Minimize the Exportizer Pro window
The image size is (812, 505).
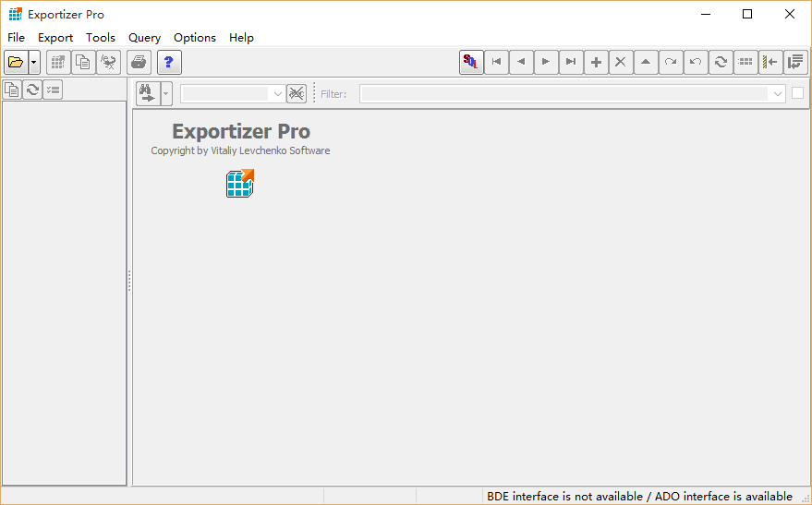[706, 14]
